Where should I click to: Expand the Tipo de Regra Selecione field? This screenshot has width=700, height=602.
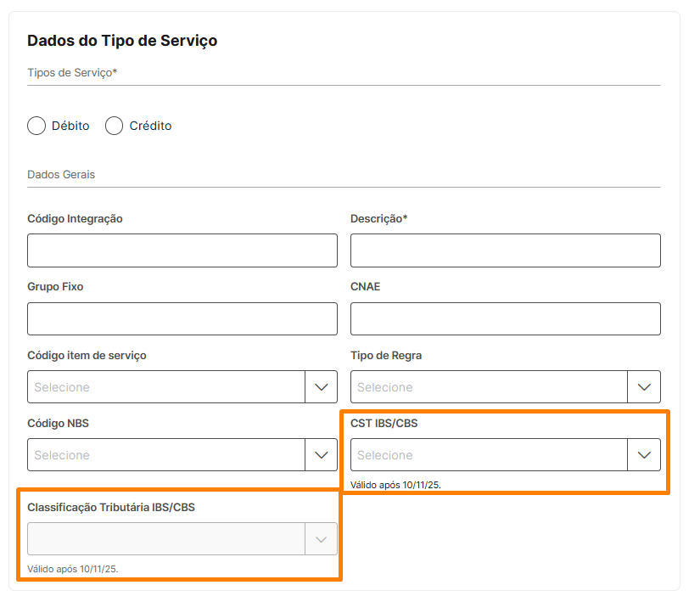click(x=489, y=387)
